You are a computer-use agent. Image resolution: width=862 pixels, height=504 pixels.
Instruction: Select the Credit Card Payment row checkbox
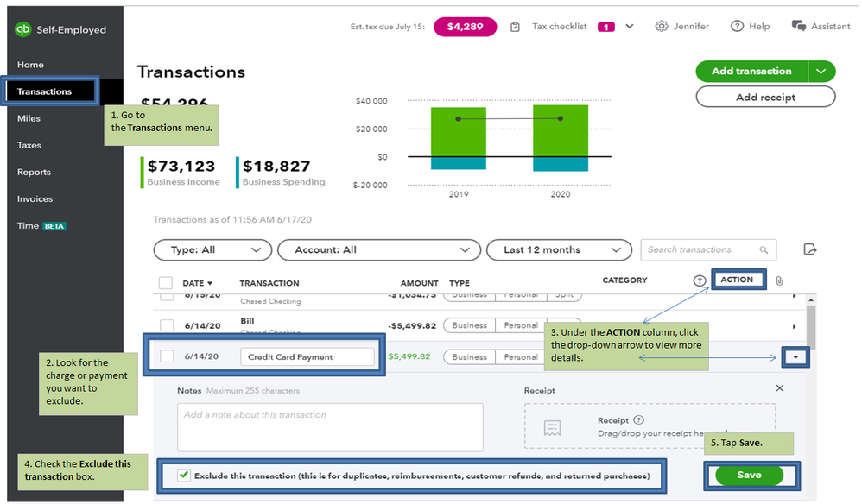[x=167, y=356]
